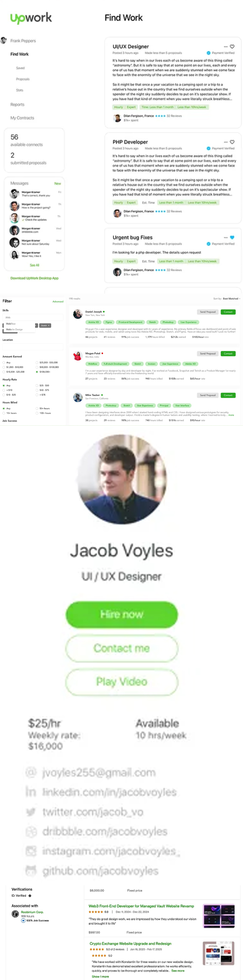
Task: Click the Hire now button
Action: (x=121, y=614)
